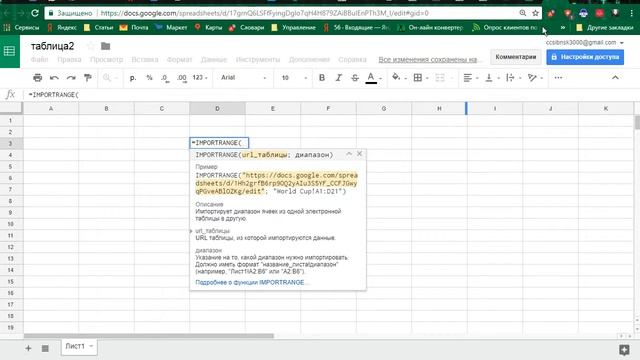Select row 10 header
Screen dimensions: 640x360
pyautogui.click(x=11, y=224)
